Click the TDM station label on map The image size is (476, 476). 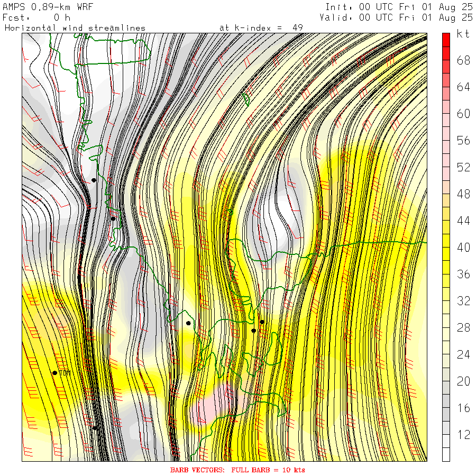click(65, 373)
